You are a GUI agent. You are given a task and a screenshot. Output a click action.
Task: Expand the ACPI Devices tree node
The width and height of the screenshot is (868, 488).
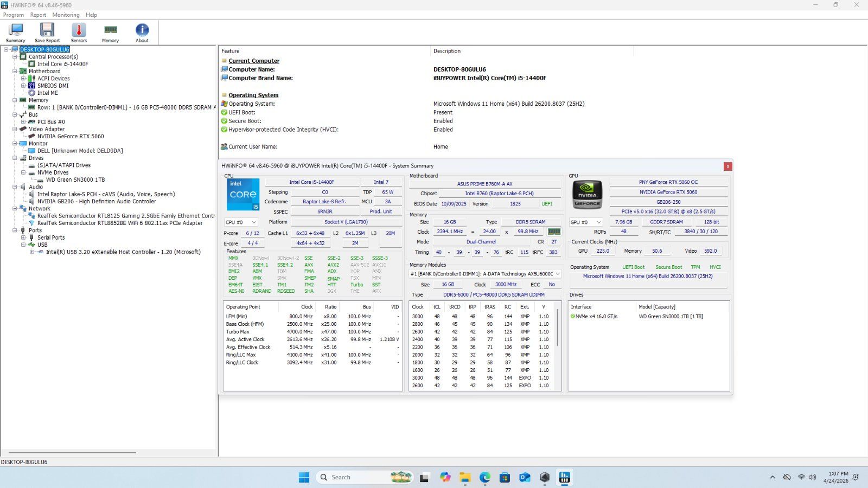point(23,79)
